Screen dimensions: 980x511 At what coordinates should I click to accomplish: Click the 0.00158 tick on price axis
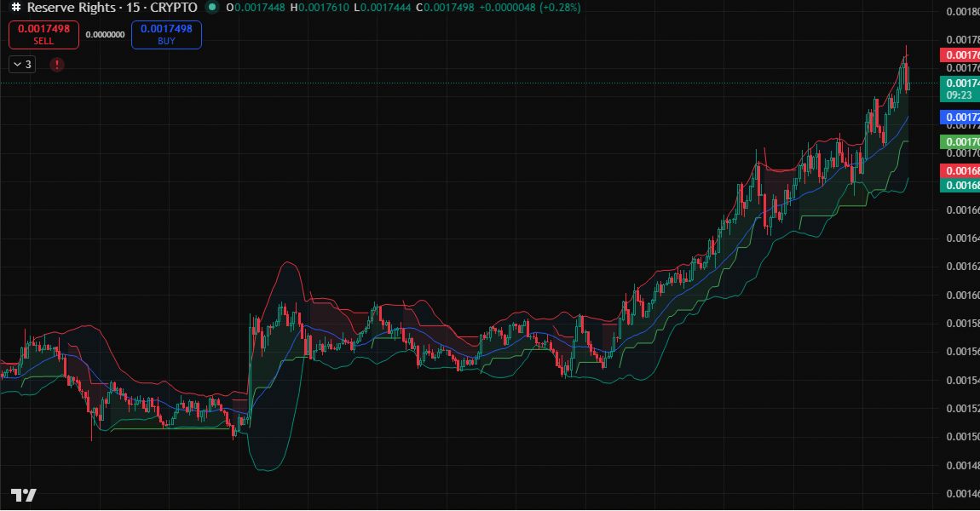(x=962, y=323)
